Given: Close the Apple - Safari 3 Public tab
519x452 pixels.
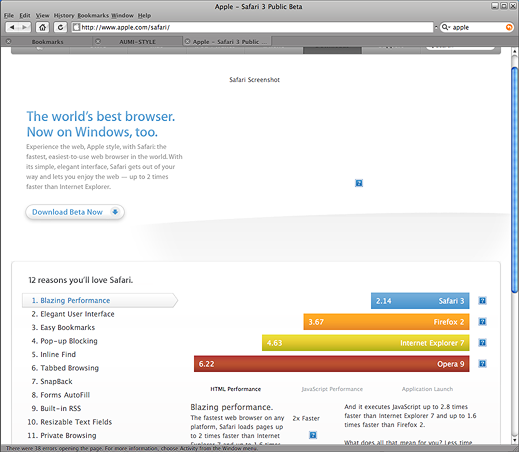Looking at the screenshot, I should pyautogui.click(x=187, y=41).
